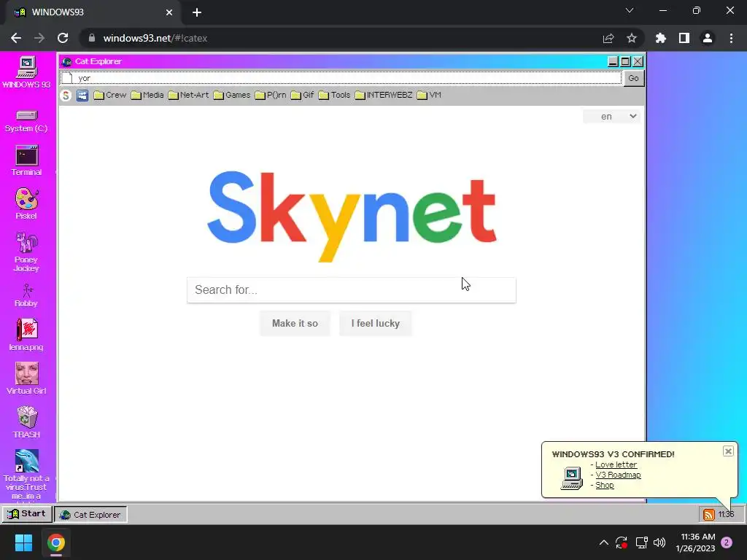
Task: Reload the page in Chrome
Action: pyautogui.click(x=63, y=38)
